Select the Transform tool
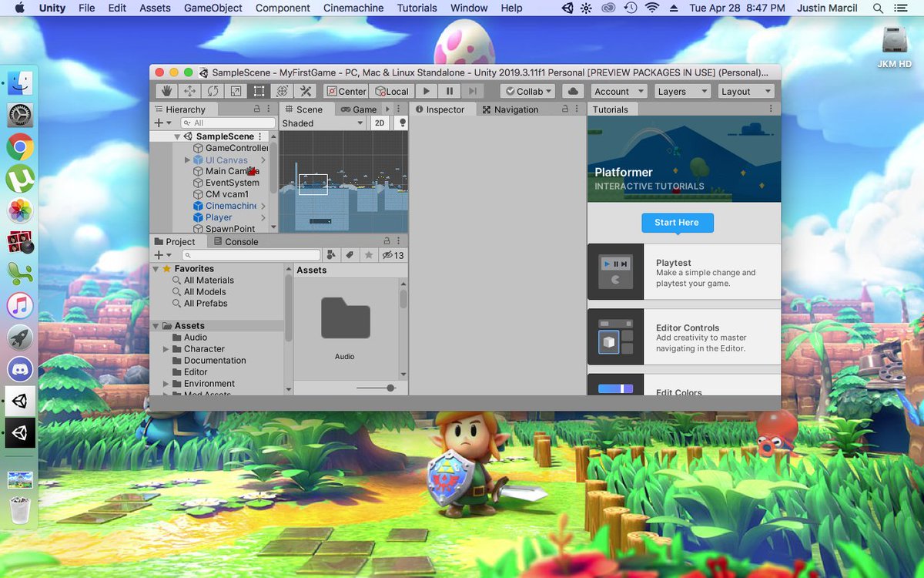Image resolution: width=924 pixels, height=578 pixels. pyautogui.click(x=282, y=91)
